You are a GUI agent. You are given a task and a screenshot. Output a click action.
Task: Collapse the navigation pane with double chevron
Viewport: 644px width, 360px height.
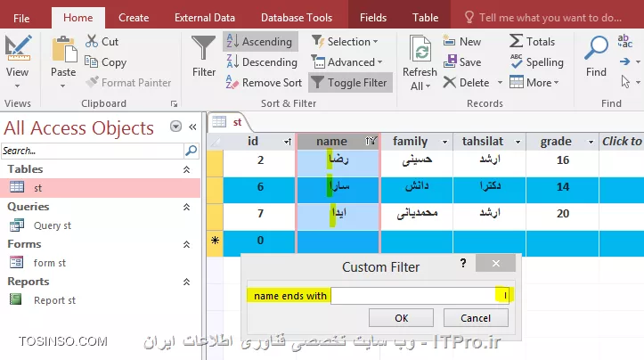pos(192,127)
